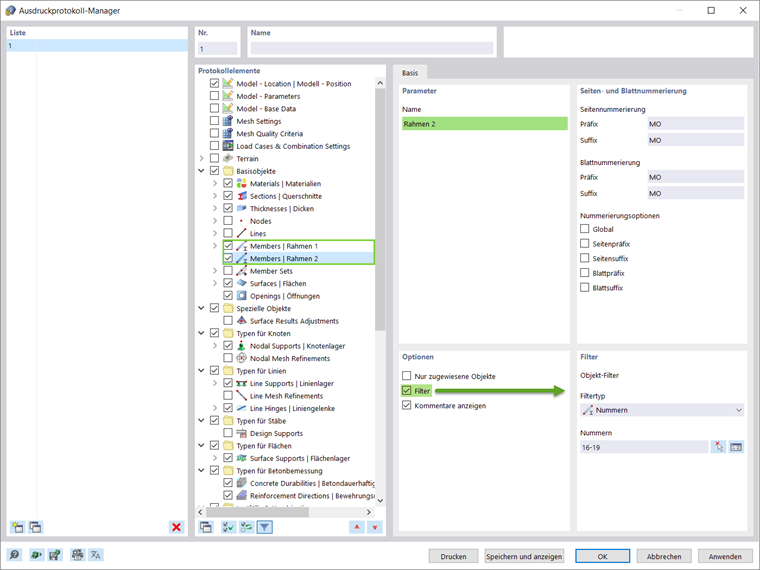760x570 pixels.
Task: Click the Materials colored spheres icon
Action: [x=241, y=183]
